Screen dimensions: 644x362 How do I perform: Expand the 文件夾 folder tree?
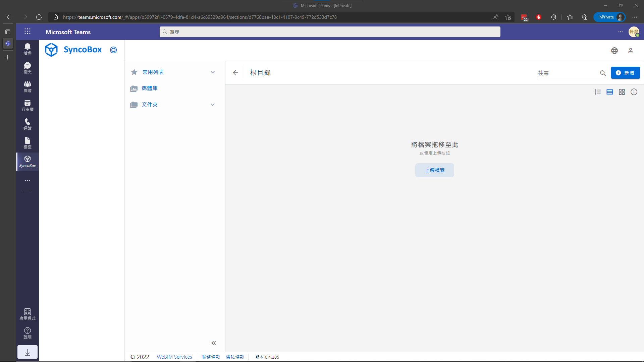[x=212, y=105]
